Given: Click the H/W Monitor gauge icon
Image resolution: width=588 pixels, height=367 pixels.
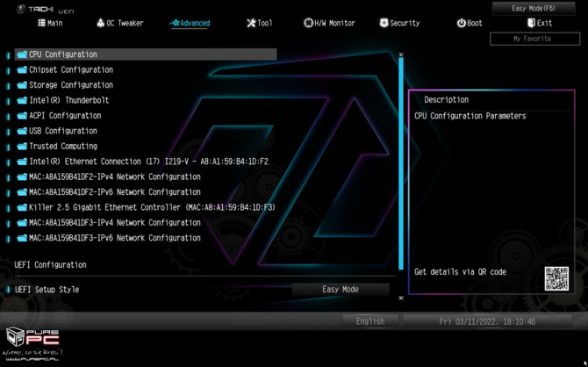Looking at the screenshot, I should (x=308, y=23).
